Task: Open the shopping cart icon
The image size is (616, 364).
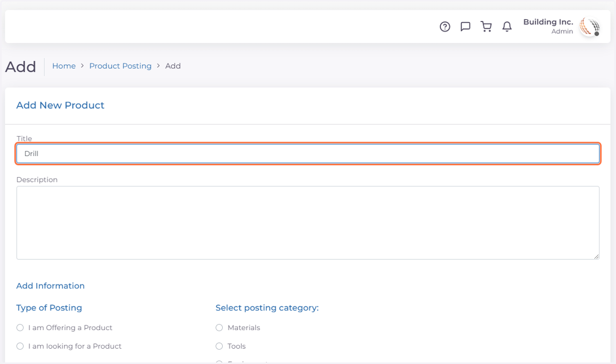Action: click(x=486, y=27)
